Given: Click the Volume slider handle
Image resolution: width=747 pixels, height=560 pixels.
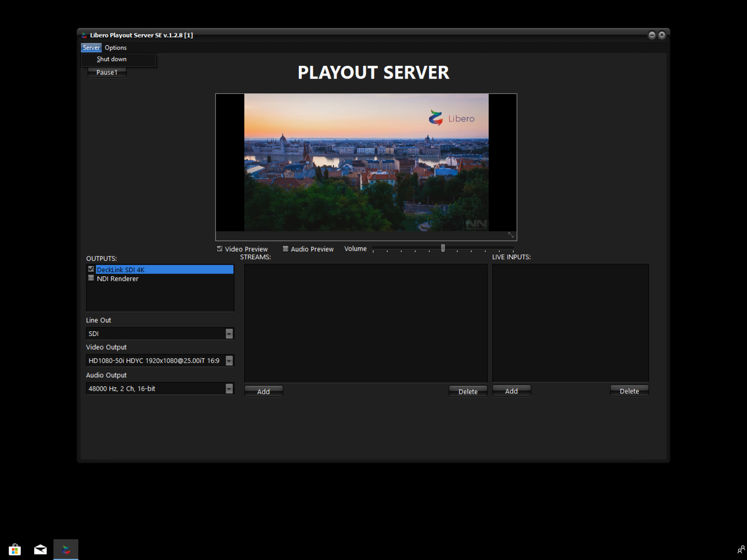Looking at the screenshot, I should [x=443, y=248].
